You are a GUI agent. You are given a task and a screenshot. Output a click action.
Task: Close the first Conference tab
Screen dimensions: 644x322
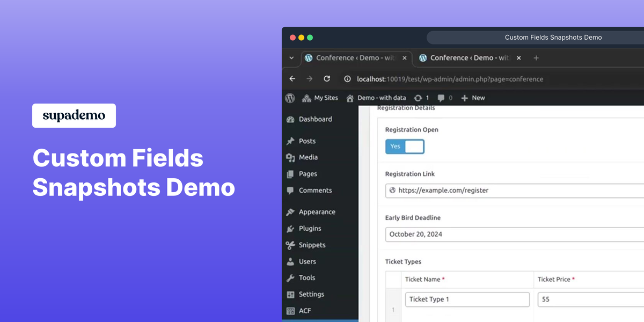click(405, 58)
